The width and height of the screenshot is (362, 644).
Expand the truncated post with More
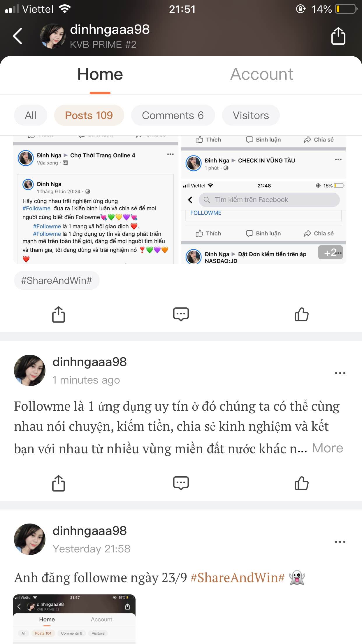pyautogui.click(x=327, y=448)
